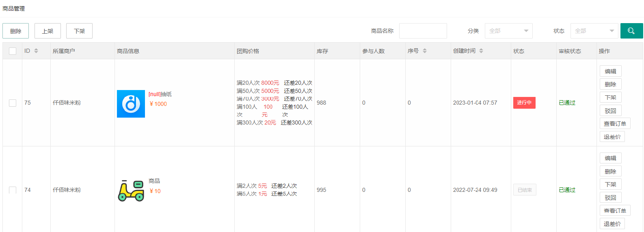The width and height of the screenshot is (644, 232).
Task: Check the row checkbox for ID 74
Action: tap(13, 190)
